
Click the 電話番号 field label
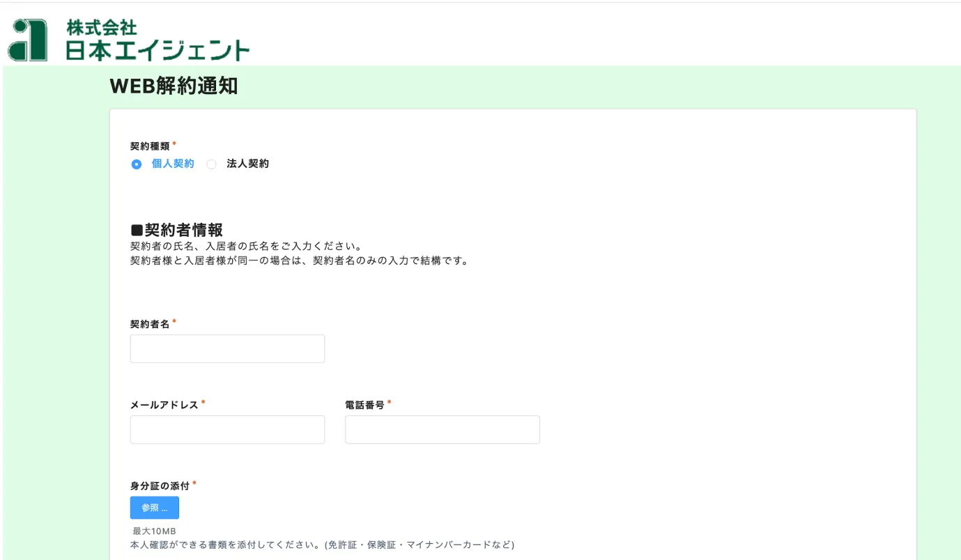pos(364,405)
